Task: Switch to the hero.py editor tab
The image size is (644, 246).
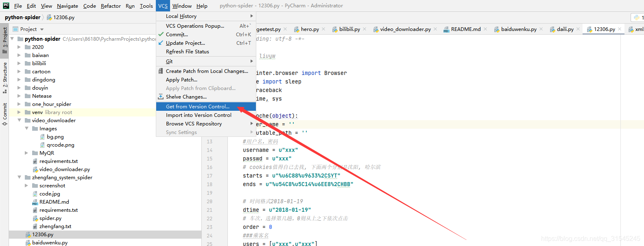Action: 310,29
